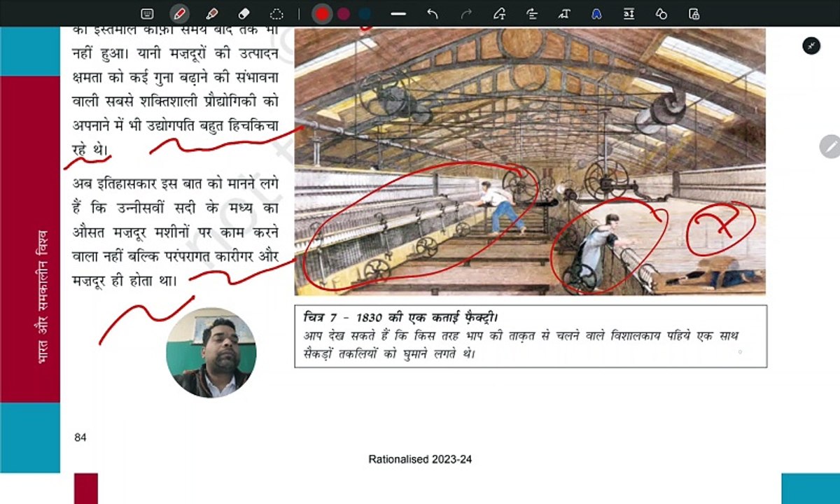Click the blue letter A icon
The image size is (840, 504).
coord(596,13)
